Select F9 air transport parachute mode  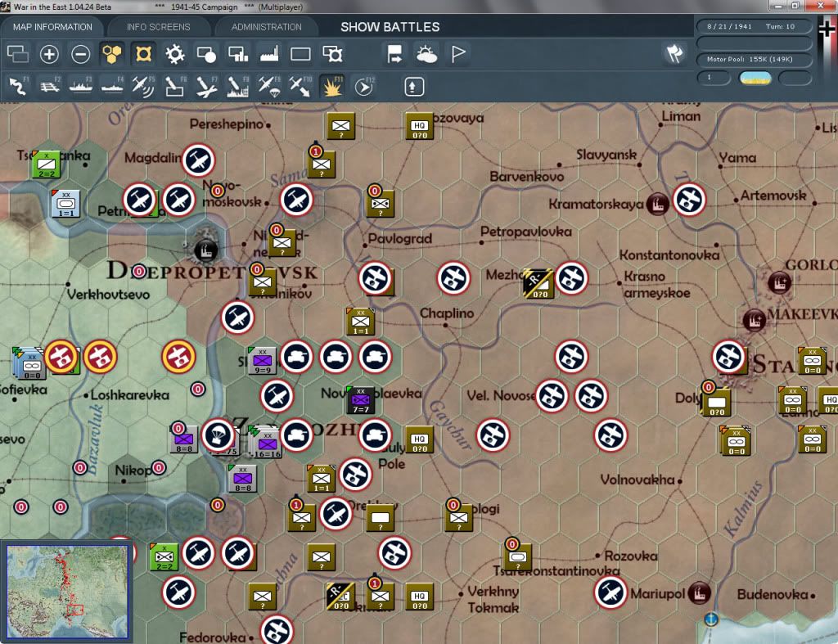click(268, 87)
